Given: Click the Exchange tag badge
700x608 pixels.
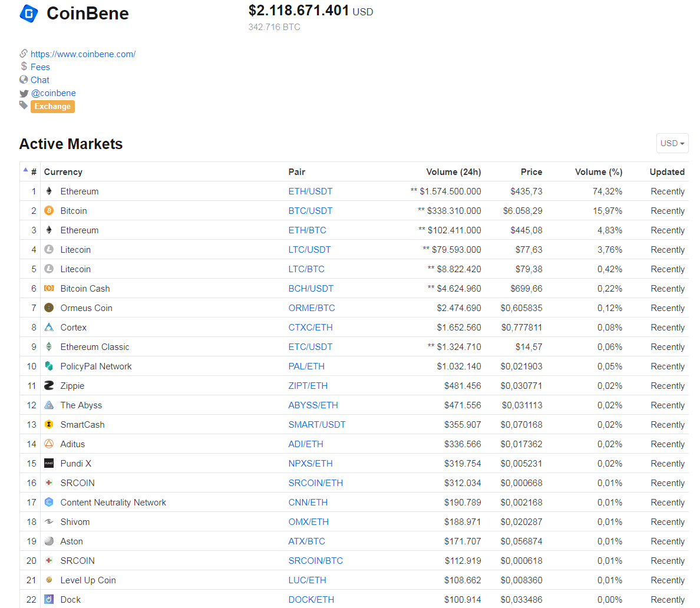Looking at the screenshot, I should tap(52, 106).
